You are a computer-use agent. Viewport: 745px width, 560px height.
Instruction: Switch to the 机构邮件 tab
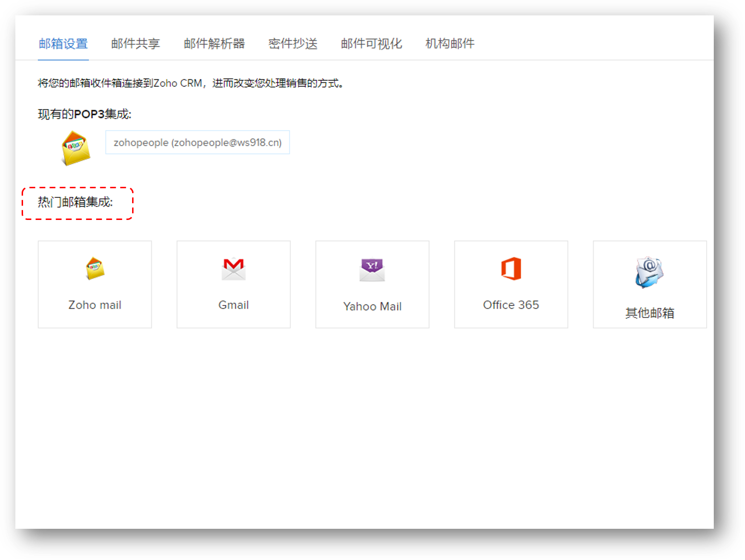450,44
